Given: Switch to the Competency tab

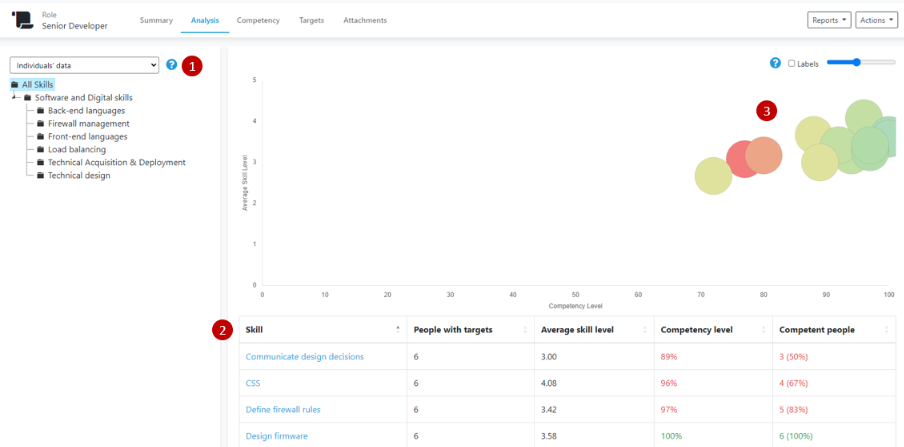Looking at the screenshot, I should 258,20.
